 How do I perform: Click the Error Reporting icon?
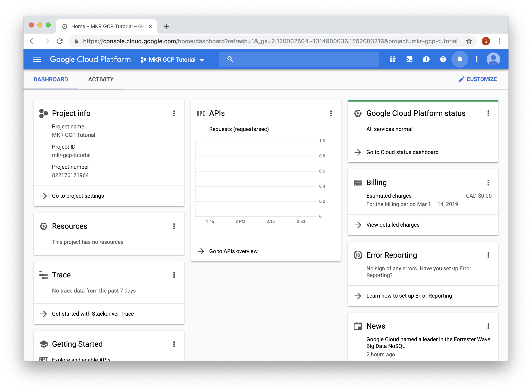point(358,255)
